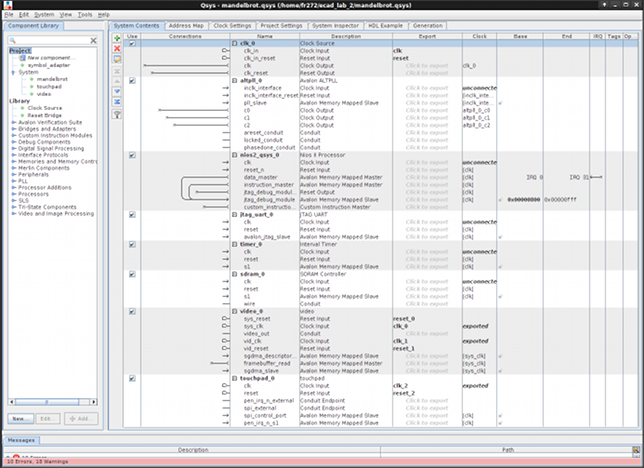Toggle the Use checkbox for video_0

[x=132, y=311]
